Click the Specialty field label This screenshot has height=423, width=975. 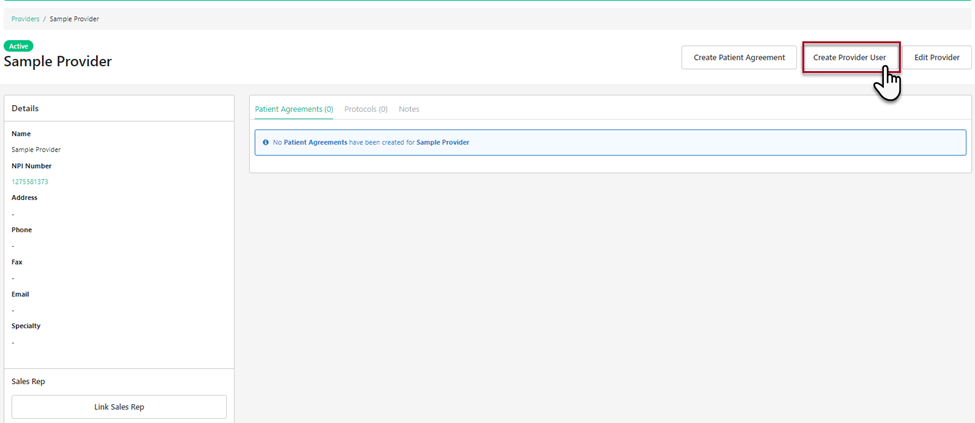point(26,326)
